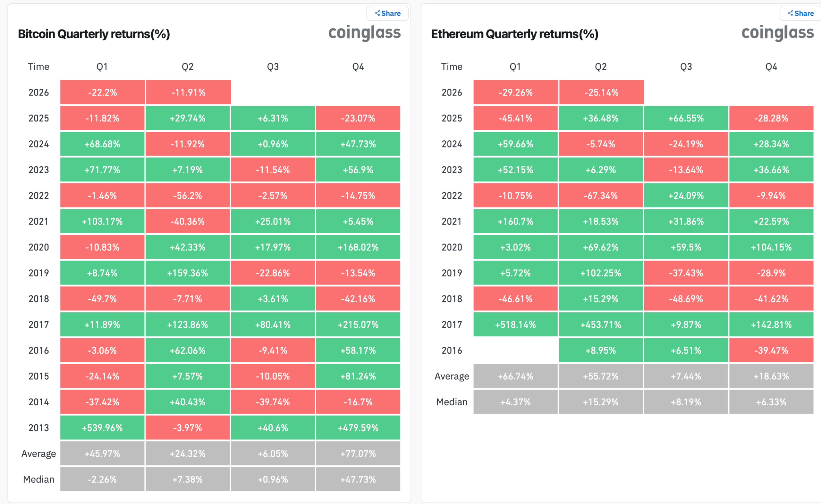Click Bitcoin Q2 column header
This screenshot has width=821, height=504.
188,67
